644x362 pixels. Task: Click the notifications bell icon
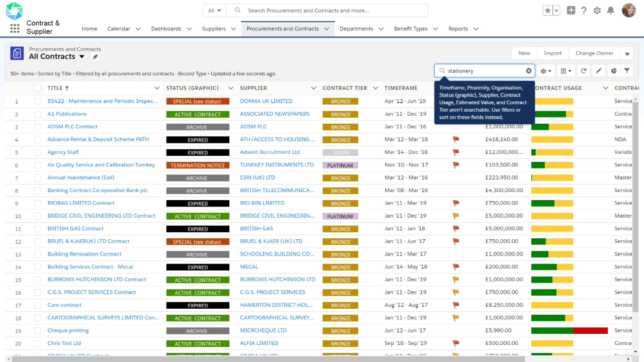[x=610, y=10]
